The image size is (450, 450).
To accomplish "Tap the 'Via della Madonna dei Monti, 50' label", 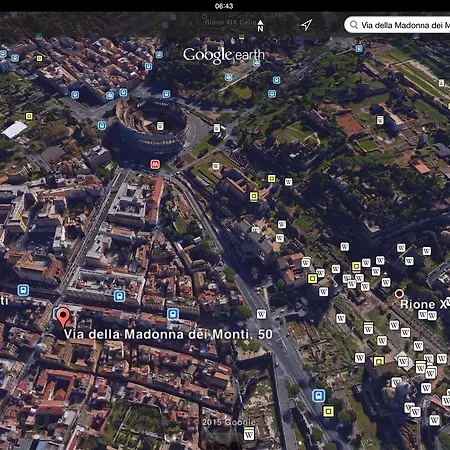I will tap(168, 334).
